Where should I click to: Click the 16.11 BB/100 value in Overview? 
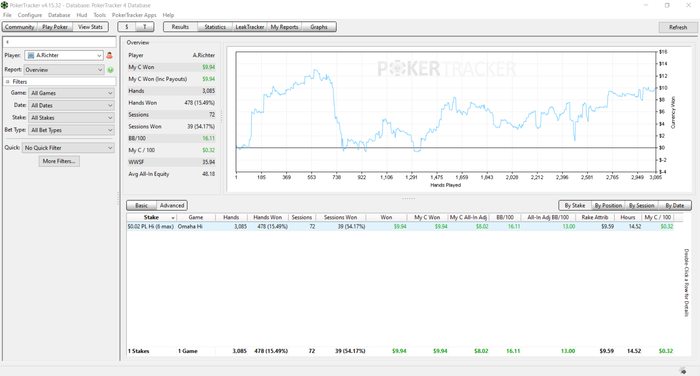coord(208,138)
